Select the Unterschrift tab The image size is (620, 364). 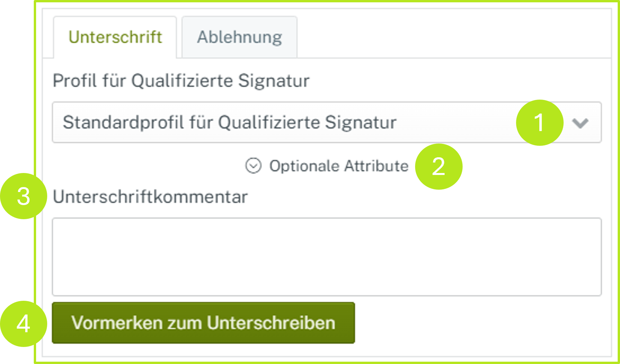115,37
